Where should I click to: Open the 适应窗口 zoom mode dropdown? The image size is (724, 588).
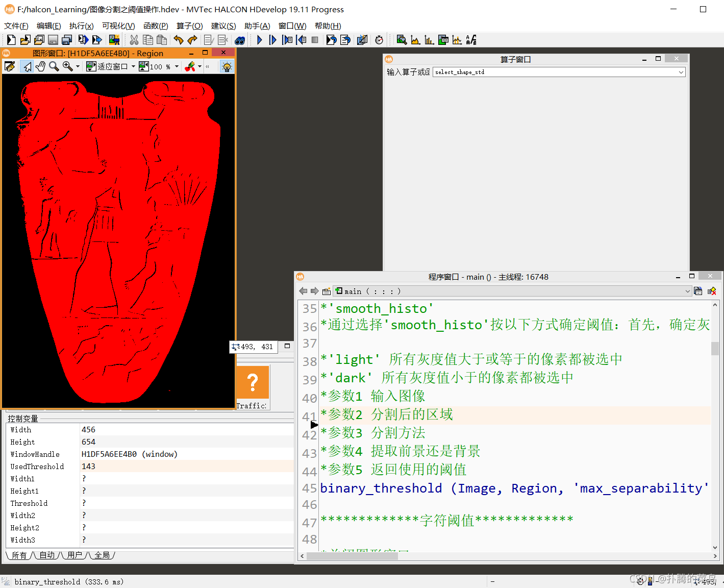click(x=133, y=66)
